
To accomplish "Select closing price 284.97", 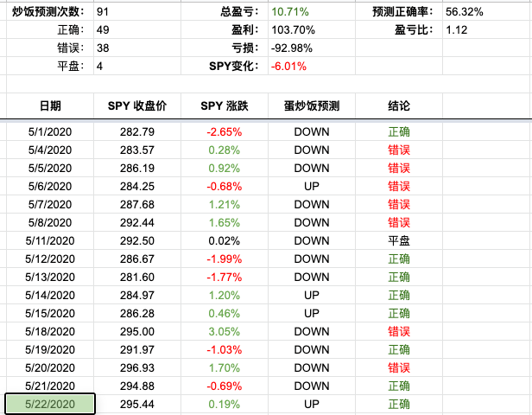I will click(137, 295).
